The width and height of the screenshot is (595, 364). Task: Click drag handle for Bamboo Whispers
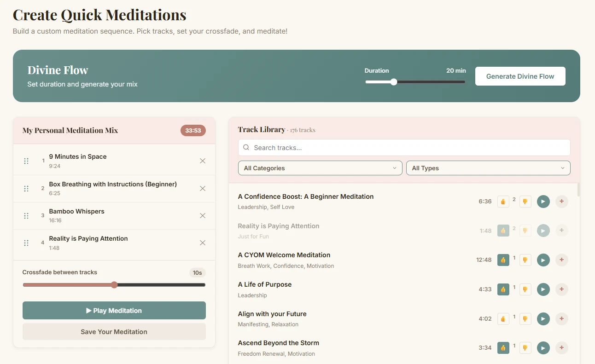coord(26,215)
